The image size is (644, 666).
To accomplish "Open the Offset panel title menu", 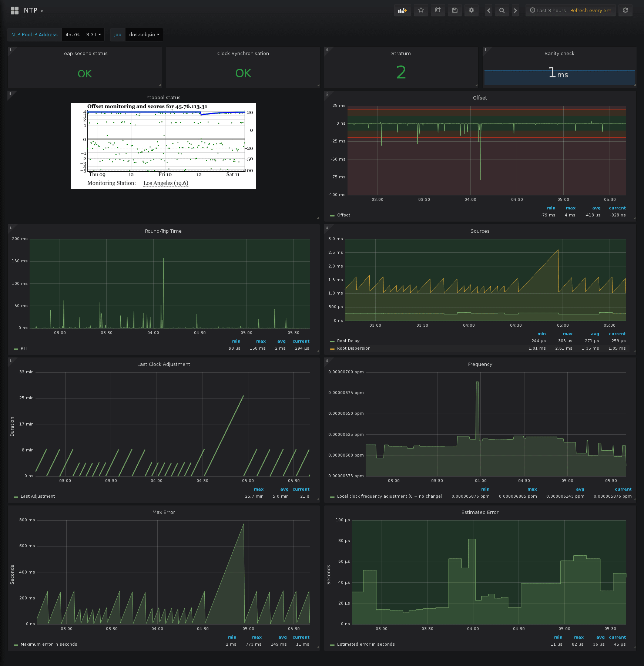I will click(480, 98).
